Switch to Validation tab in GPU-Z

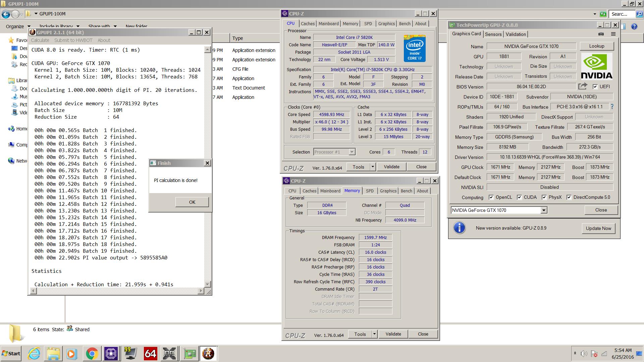click(x=516, y=34)
